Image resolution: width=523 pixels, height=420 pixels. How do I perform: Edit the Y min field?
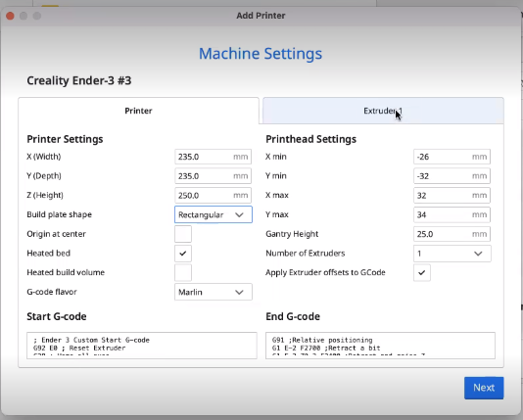pyautogui.click(x=452, y=176)
